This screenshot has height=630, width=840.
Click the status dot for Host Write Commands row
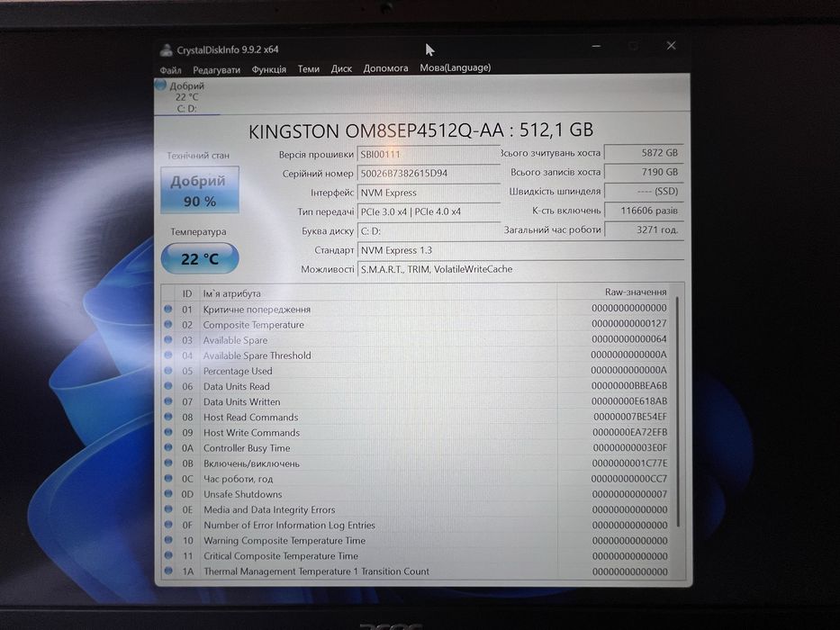(x=168, y=432)
